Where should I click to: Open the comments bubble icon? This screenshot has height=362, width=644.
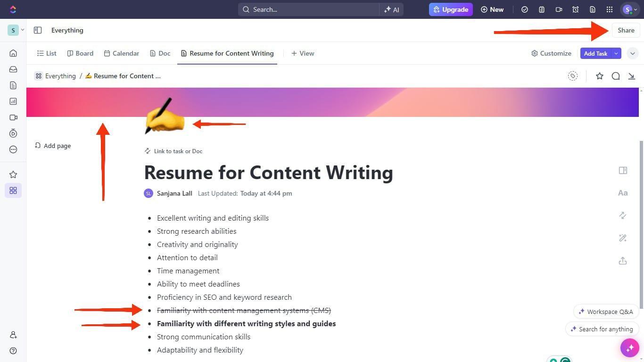[616, 76]
